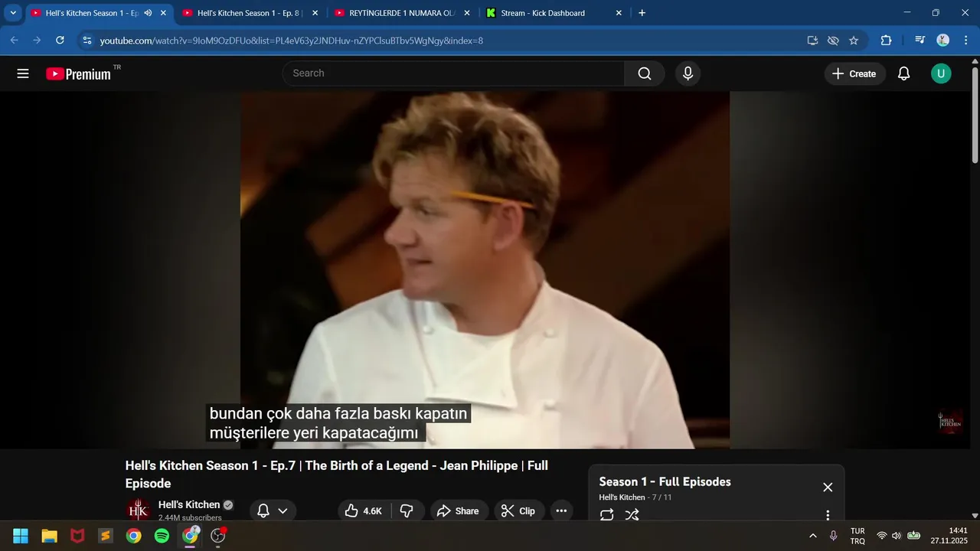Open volume control in system tray
Screen dimensions: 980x551
[x=897, y=536]
